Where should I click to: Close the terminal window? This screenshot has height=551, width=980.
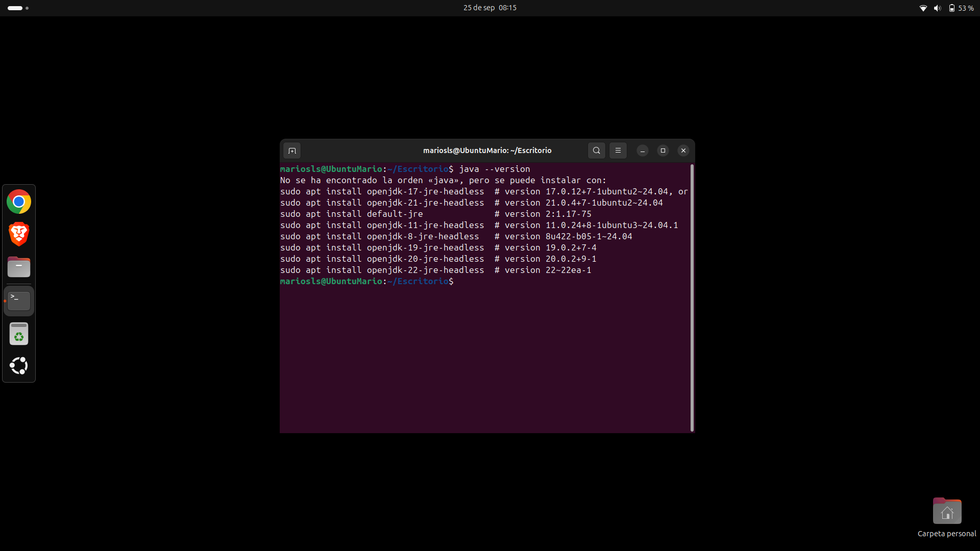pos(683,151)
